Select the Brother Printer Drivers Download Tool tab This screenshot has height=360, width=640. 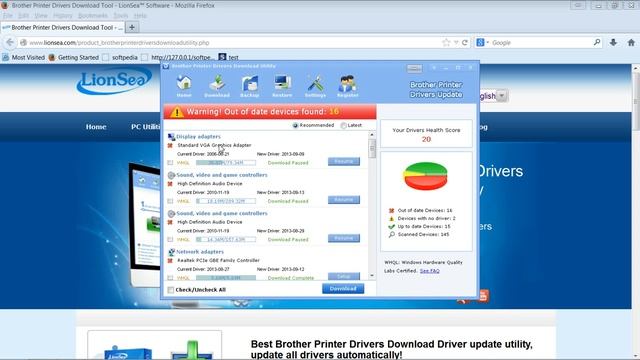(x=62, y=27)
